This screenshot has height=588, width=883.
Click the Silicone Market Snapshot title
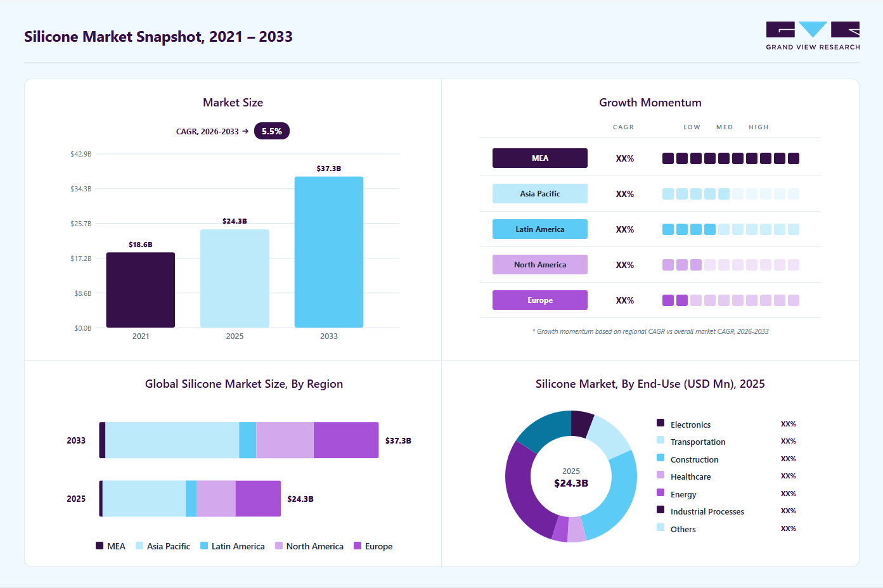pyautogui.click(x=158, y=37)
